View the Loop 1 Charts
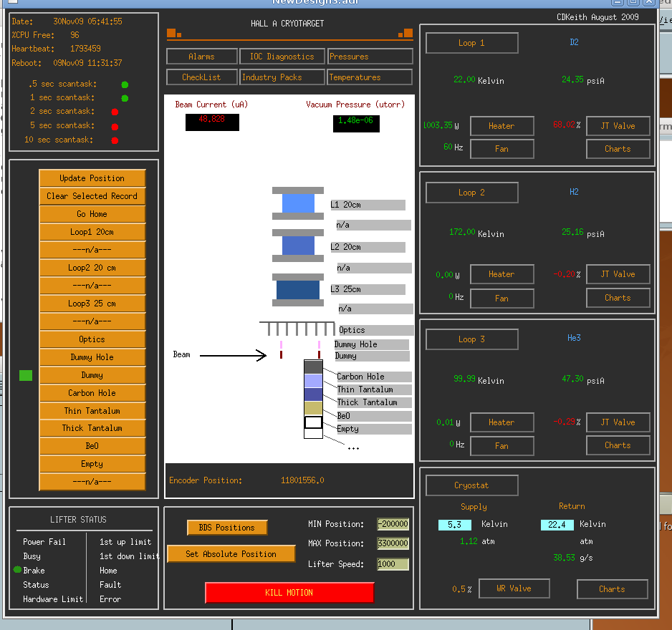The image size is (672, 630). 618,149
